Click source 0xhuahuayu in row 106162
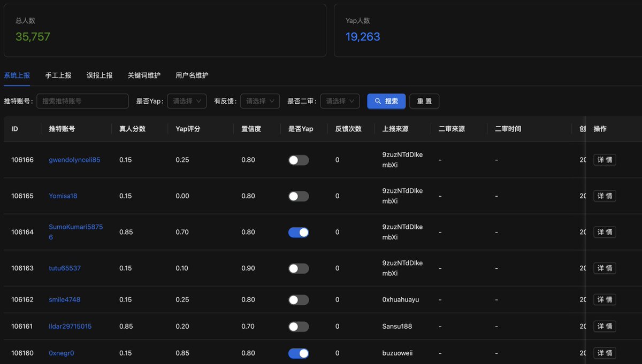 [401, 300]
